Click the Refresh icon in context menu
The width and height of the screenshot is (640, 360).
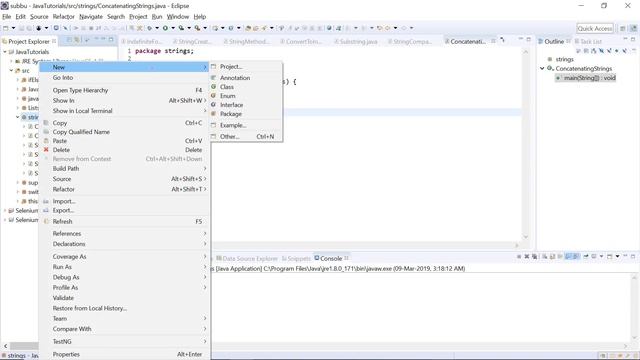(x=46, y=221)
